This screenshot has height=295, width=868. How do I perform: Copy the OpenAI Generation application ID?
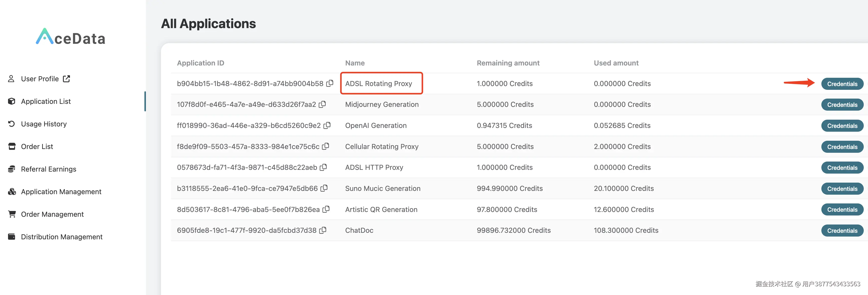[327, 125]
